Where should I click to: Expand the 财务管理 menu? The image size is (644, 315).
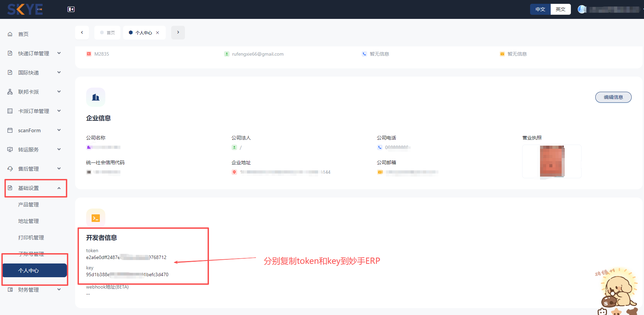pyautogui.click(x=28, y=289)
